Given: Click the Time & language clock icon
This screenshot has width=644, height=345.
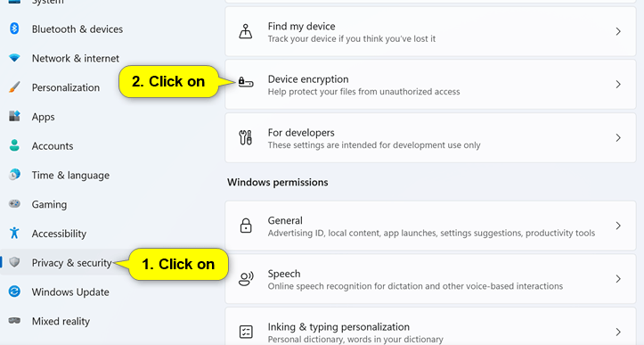Looking at the screenshot, I should click(x=14, y=175).
